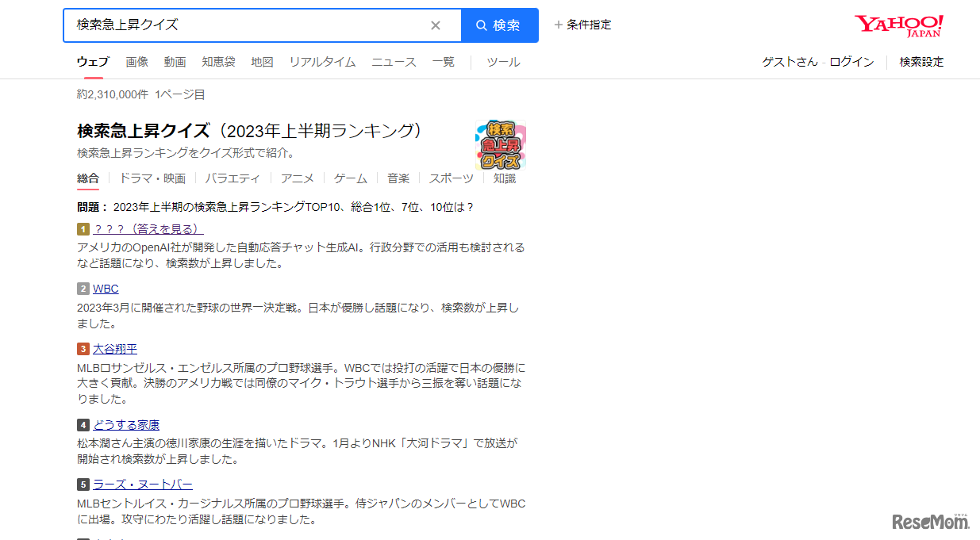Clear the search field with the X icon

[x=435, y=25]
